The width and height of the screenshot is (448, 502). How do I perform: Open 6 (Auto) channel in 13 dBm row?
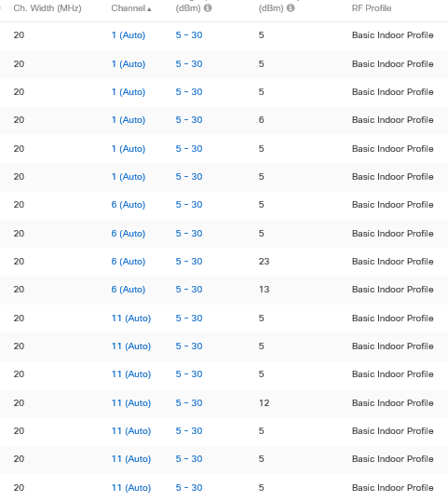point(129,289)
